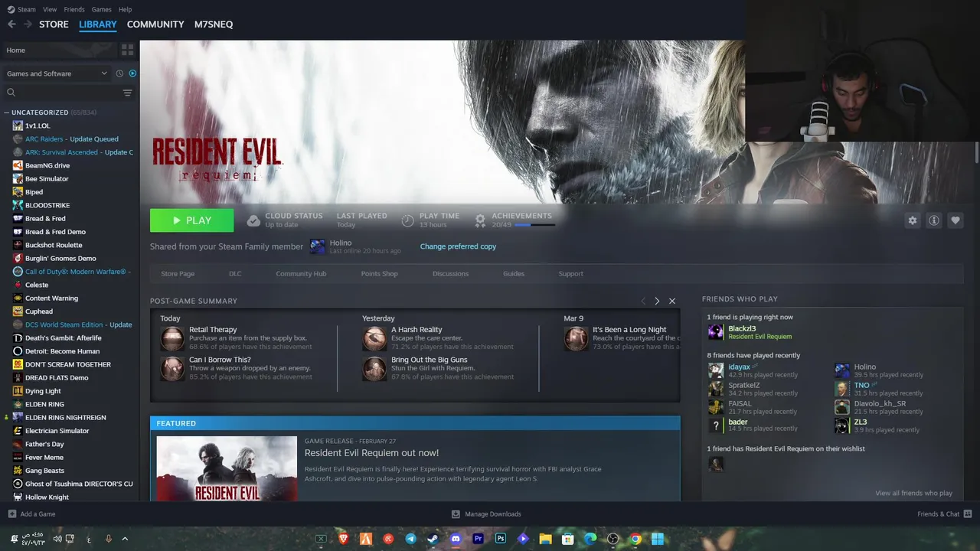This screenshot has width=980, height=551.
Task: Open idayax friend profile
Action: (x=740, y=367)
